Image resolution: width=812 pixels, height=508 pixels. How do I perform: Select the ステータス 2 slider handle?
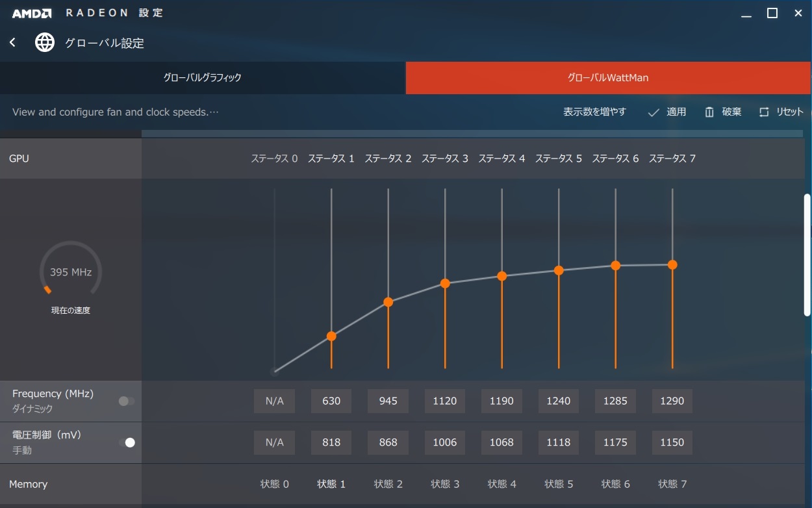click(x=388, y=302)
